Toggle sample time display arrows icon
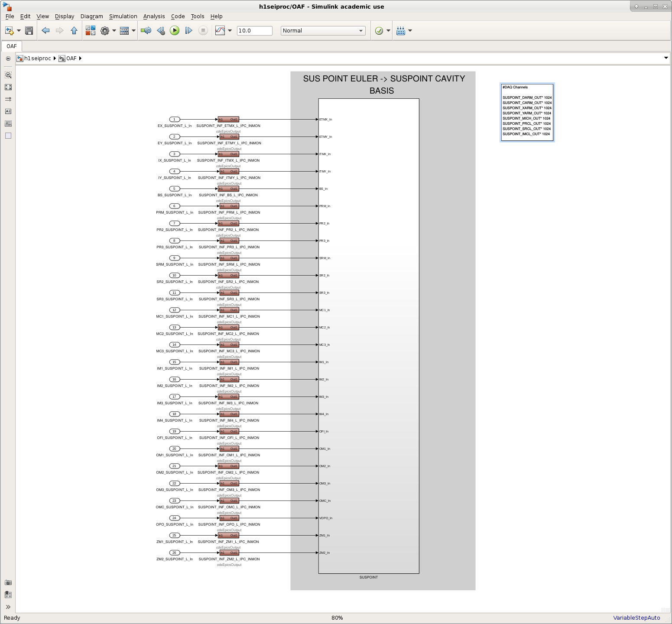The height and width of the screenshot is (624, 672). 8,99
